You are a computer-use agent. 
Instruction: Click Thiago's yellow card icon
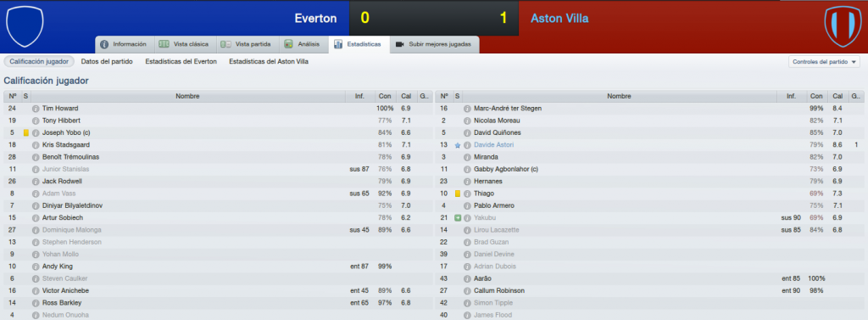click(x=457, y=194)
